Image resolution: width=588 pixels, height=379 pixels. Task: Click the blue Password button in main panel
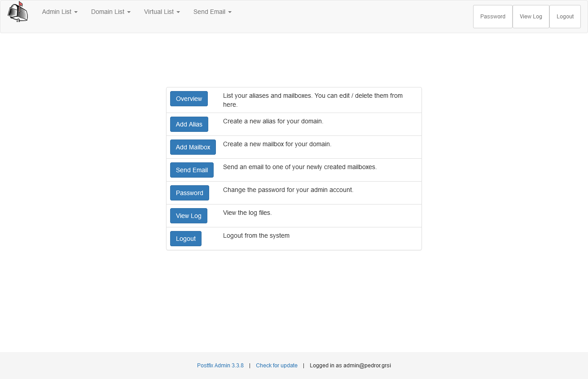(x=189, y=193)
